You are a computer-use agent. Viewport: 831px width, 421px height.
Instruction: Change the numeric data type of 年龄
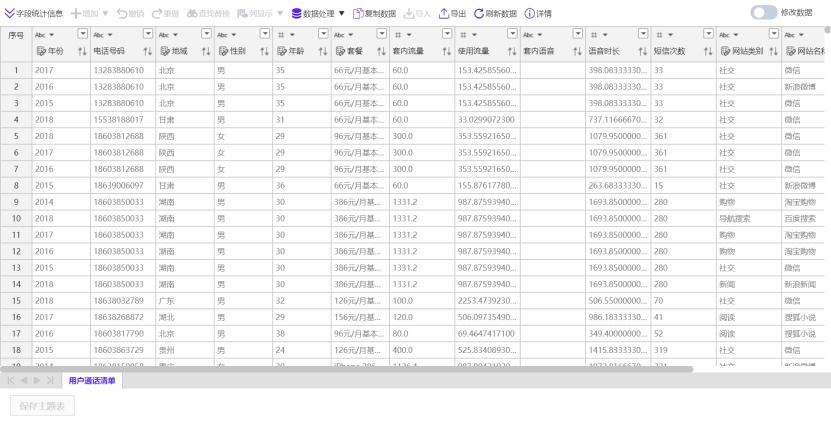[285, 35]
